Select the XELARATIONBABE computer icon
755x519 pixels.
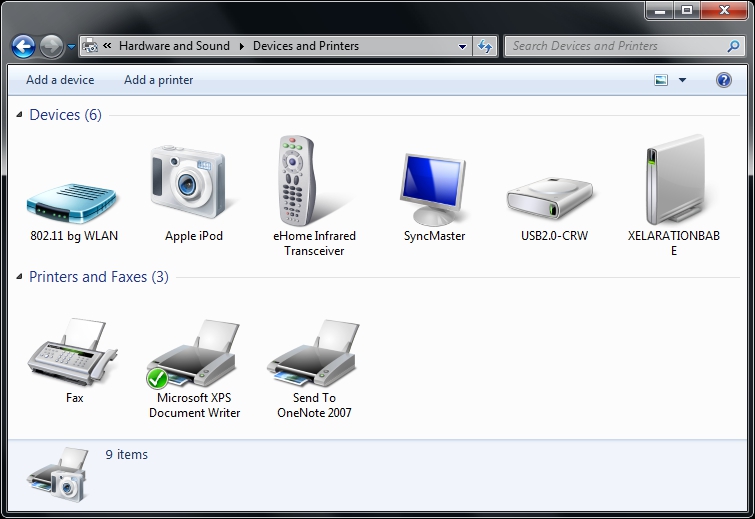click(676, 180)
